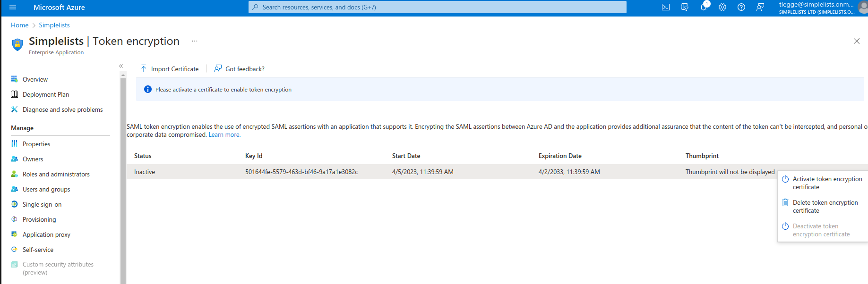Open the ellipsis more options beside title

coord(195,41)
